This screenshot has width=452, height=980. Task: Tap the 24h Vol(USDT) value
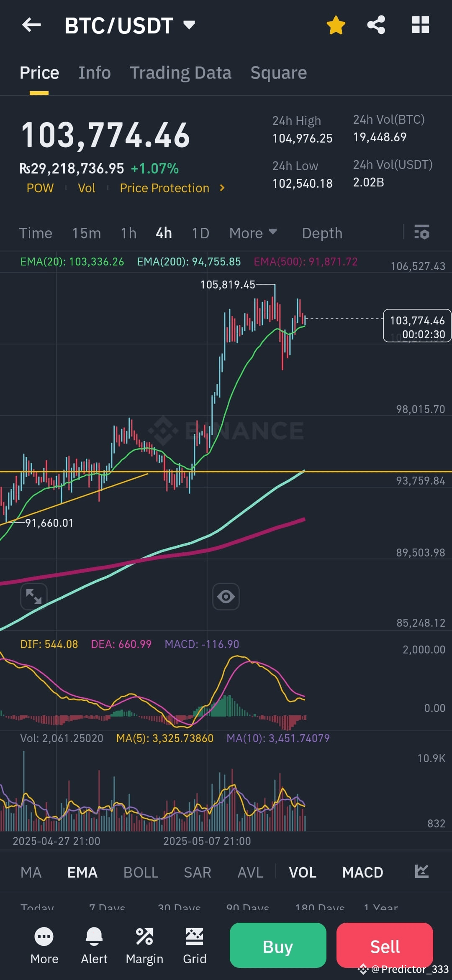369,182
